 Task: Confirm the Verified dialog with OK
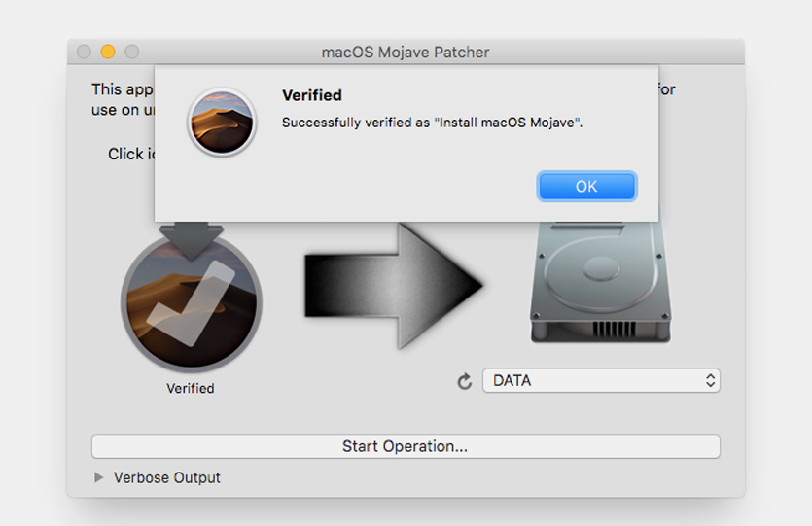tap(586, 187)
